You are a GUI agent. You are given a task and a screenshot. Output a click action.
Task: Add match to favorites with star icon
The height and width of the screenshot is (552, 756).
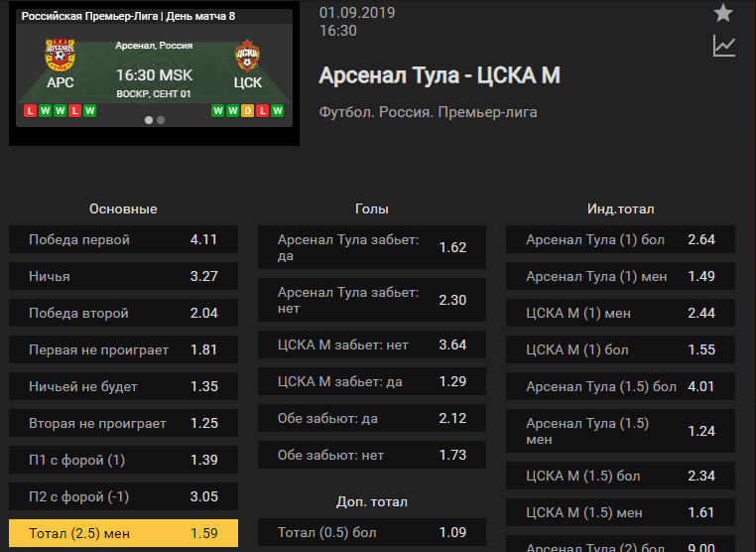[x=723, y=13]
